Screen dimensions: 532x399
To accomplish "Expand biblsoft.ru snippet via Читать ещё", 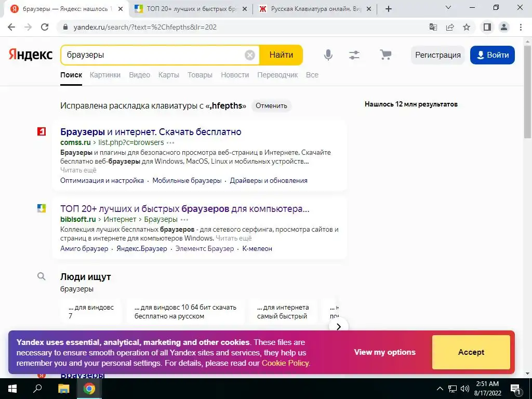I will pos(234,238).
